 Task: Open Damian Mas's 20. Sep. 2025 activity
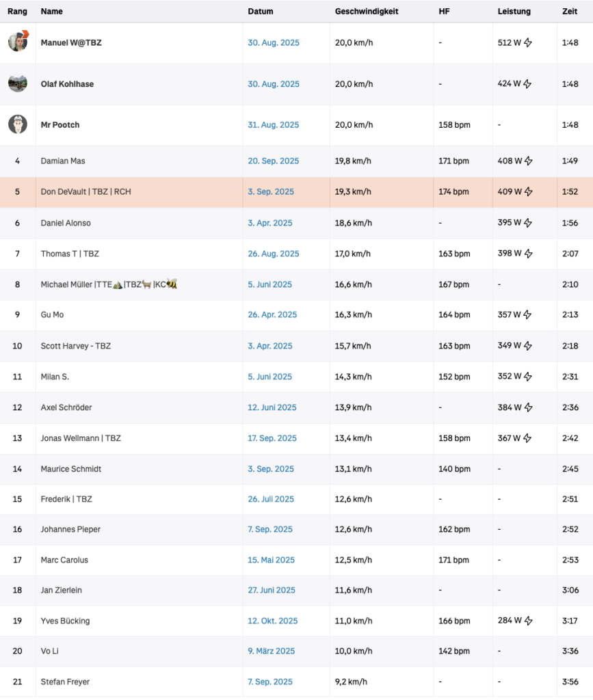tap(274, 161)
